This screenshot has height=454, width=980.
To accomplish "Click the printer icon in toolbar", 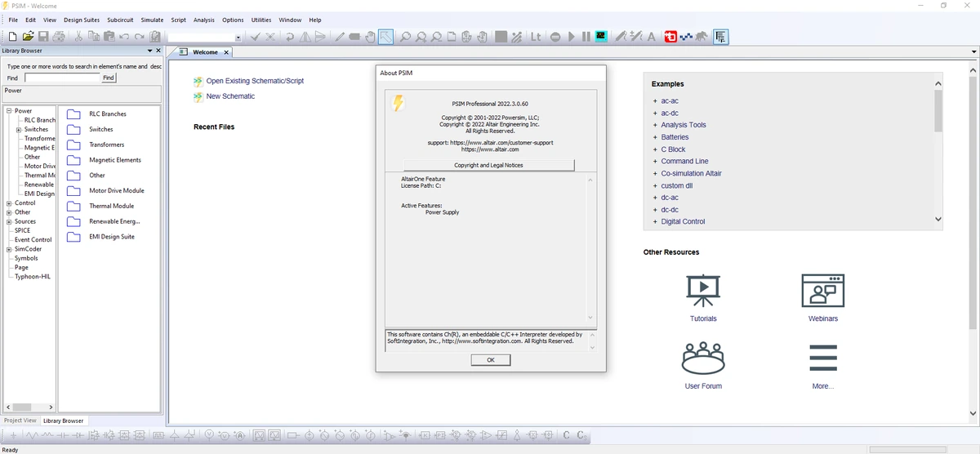I will click(59, 37).
